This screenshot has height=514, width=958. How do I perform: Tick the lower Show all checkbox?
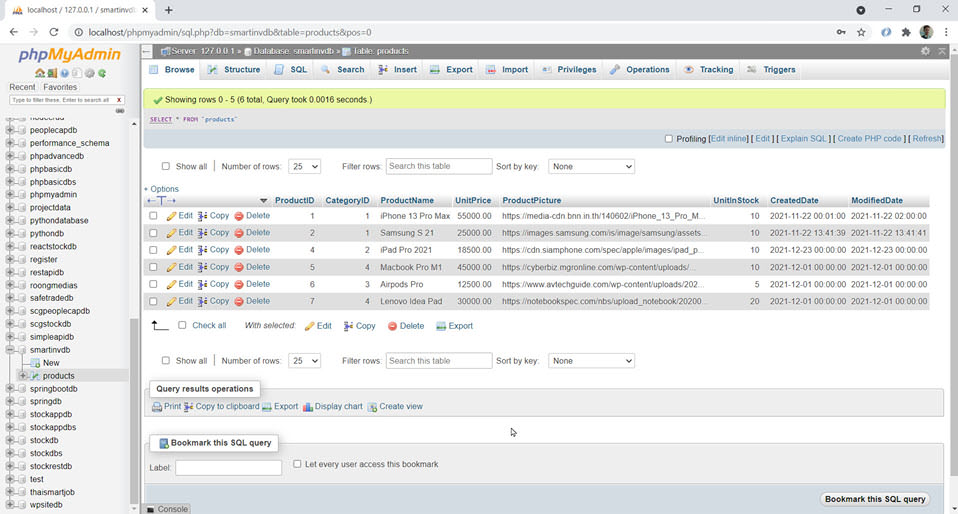tap(166, 361)
